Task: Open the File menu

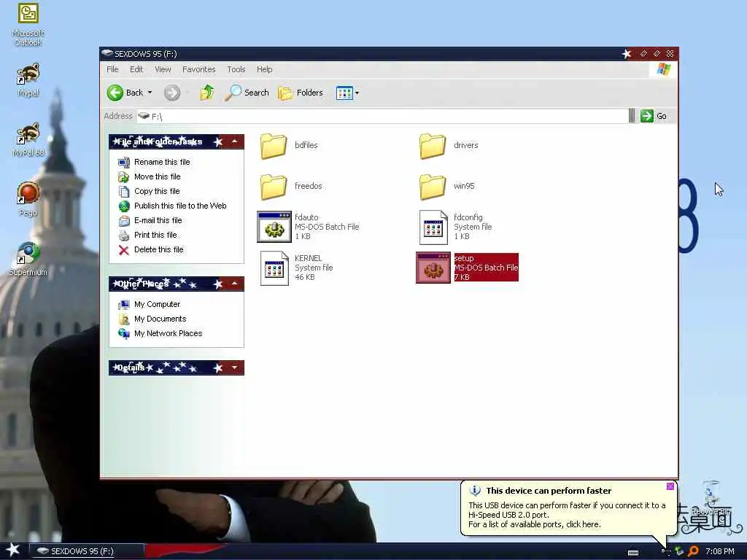Action: [112, 69]
